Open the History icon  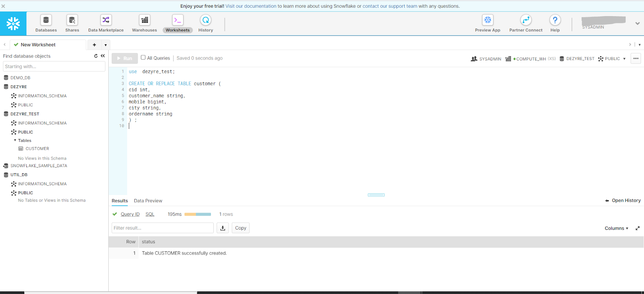(x=206, y=20)
